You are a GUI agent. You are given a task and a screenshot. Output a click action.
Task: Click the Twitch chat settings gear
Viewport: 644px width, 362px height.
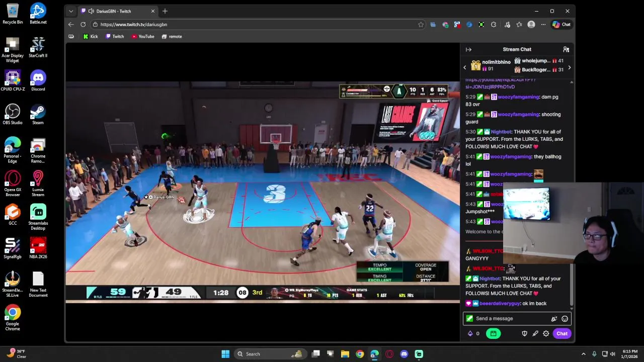point(546,333)
